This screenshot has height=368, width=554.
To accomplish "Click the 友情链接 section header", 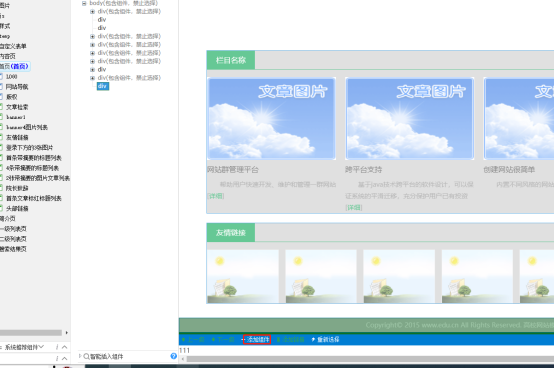I will 231,233.
